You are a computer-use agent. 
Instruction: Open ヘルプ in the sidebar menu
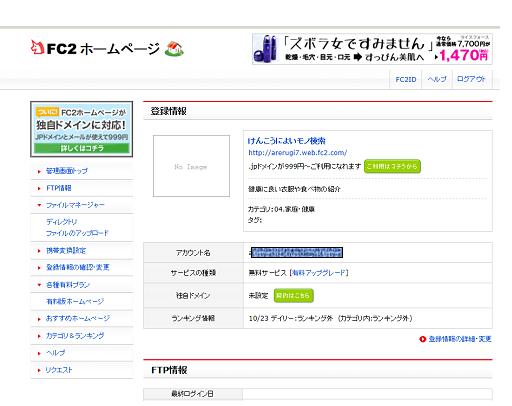[55, 353]
